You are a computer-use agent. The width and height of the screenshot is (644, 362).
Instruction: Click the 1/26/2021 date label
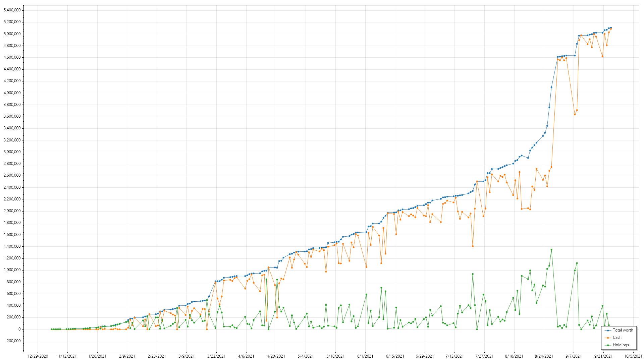97,356
